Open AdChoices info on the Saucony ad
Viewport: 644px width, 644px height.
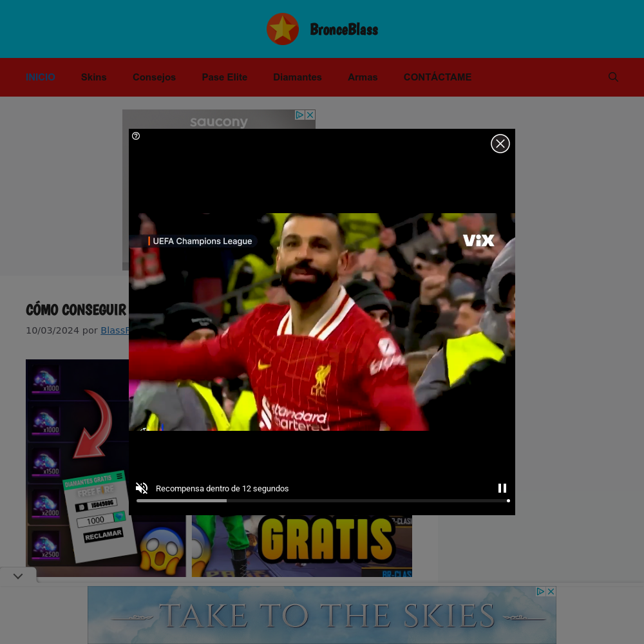tap(299, 115)
